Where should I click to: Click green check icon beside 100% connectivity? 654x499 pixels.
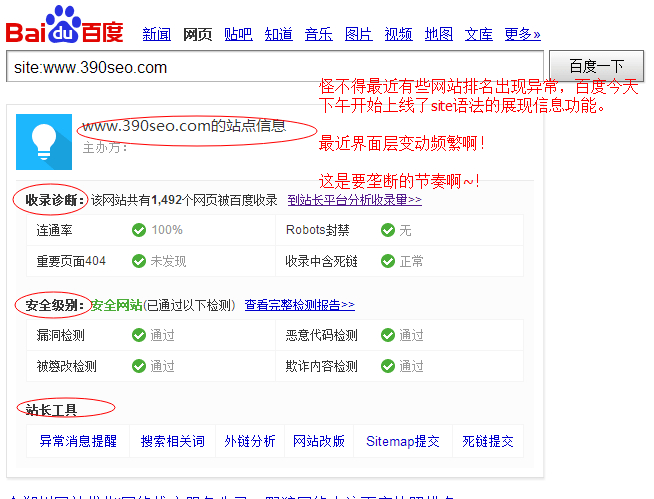tap(139, 230)
